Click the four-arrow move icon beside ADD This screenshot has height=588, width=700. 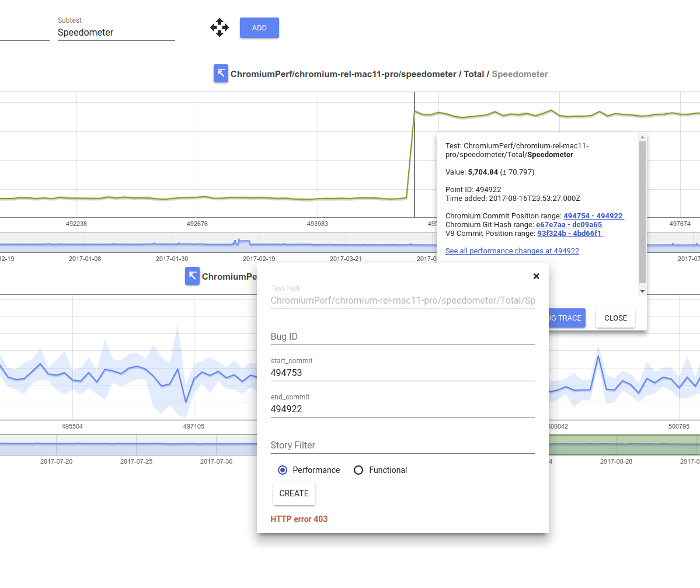[x=220, y=27]
